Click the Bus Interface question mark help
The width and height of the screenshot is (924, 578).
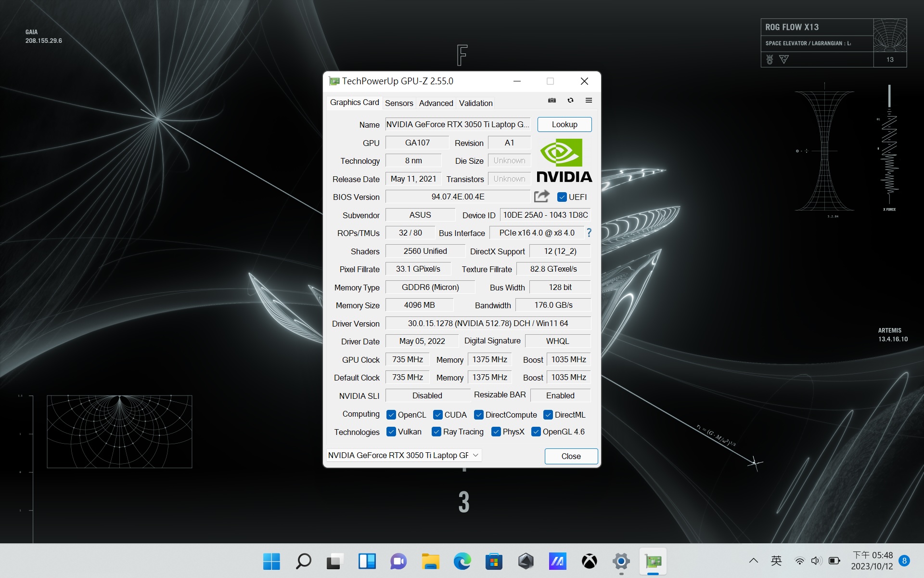589,233
